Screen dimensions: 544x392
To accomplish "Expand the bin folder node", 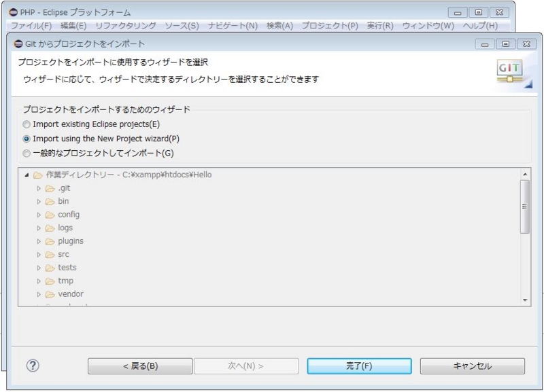I will point(39,201).
